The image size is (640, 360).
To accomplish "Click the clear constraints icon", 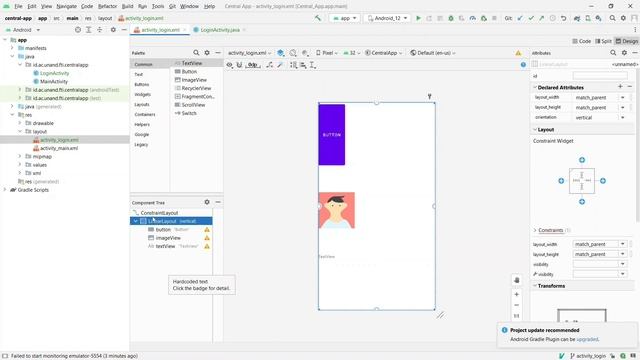I will [x=269, y=65].
